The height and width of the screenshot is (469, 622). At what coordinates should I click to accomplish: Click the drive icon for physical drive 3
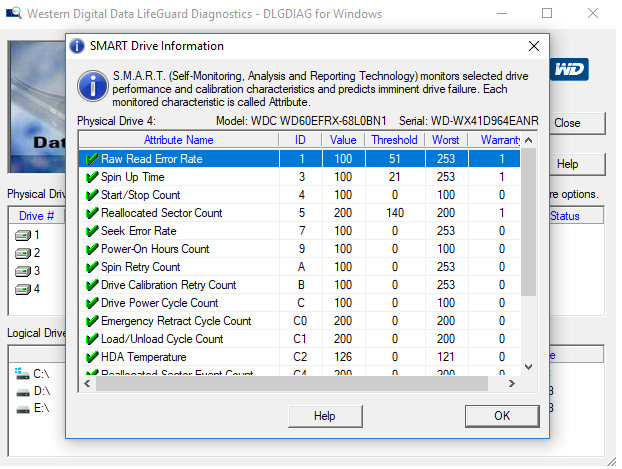pyautogui.click(x=23, y=271)
